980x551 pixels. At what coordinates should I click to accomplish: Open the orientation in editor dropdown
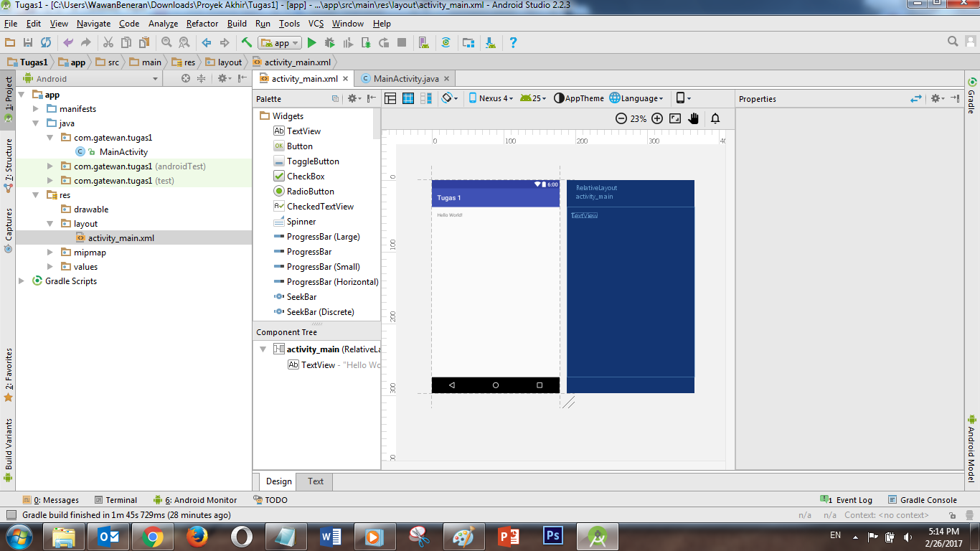pos(450,98)
